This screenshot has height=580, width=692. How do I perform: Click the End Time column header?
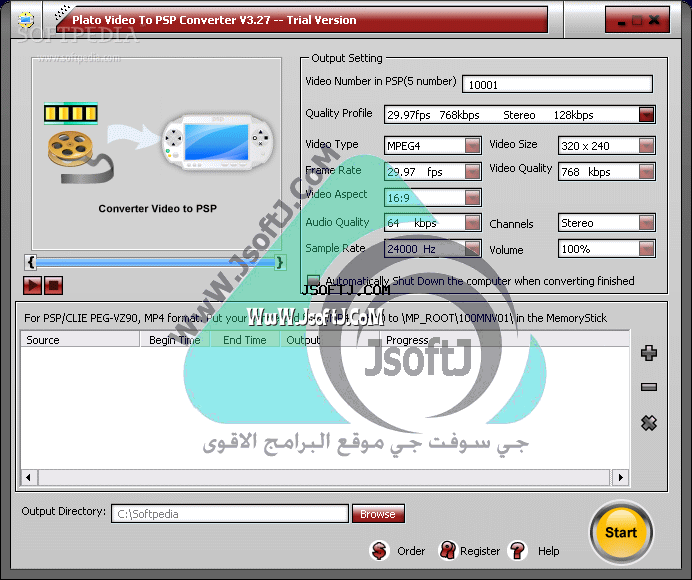tap(245, 340)
